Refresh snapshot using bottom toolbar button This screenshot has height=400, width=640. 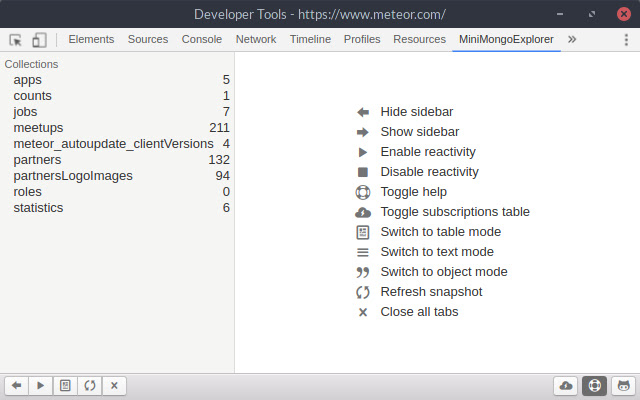point(90,386)
